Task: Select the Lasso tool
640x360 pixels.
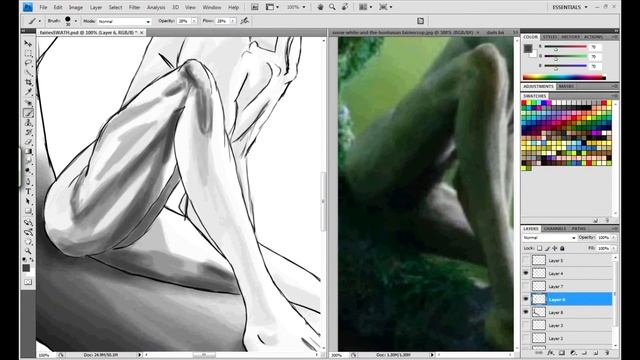Action: coord(28,63)
